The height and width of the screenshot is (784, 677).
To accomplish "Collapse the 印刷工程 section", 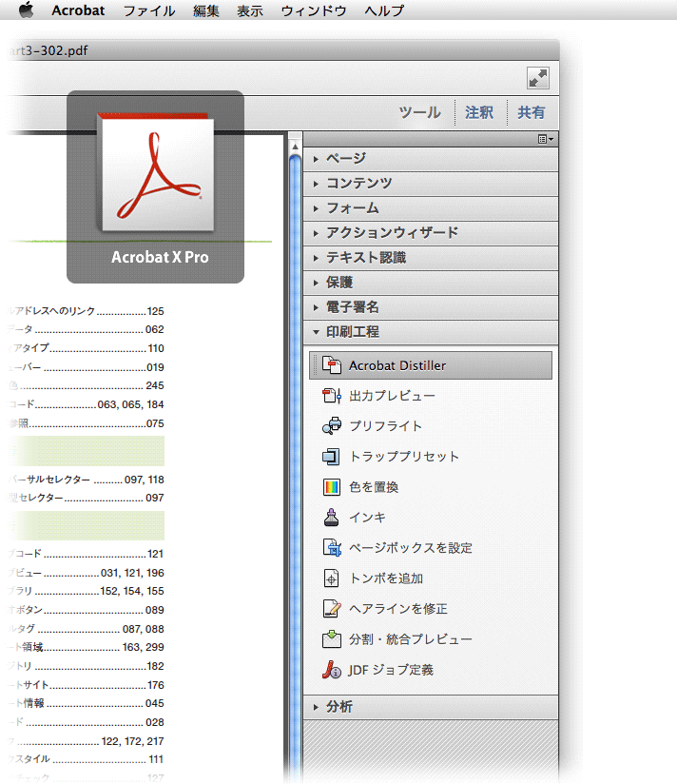I will pyautogui.click(x=431, y=332).
